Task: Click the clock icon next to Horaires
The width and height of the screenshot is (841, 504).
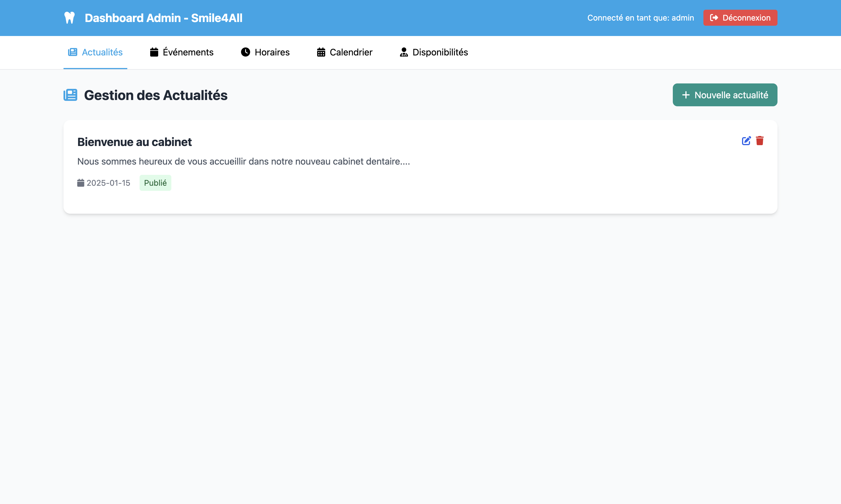Action: pos(245,52)
